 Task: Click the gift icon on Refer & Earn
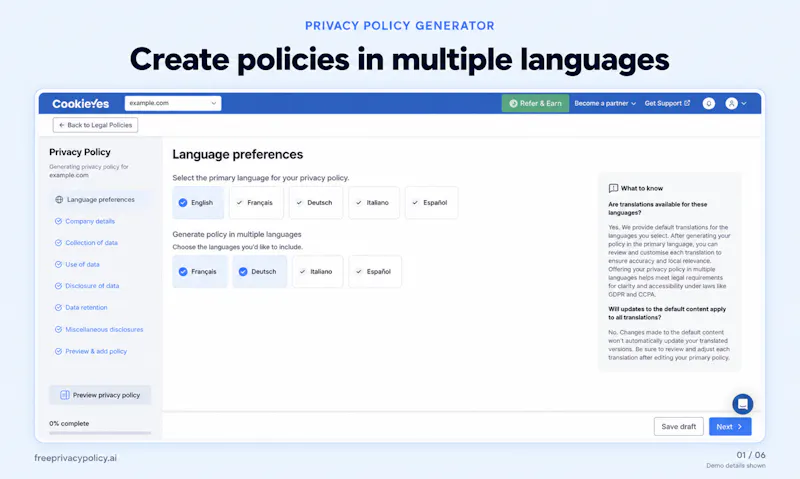point(513,104)
